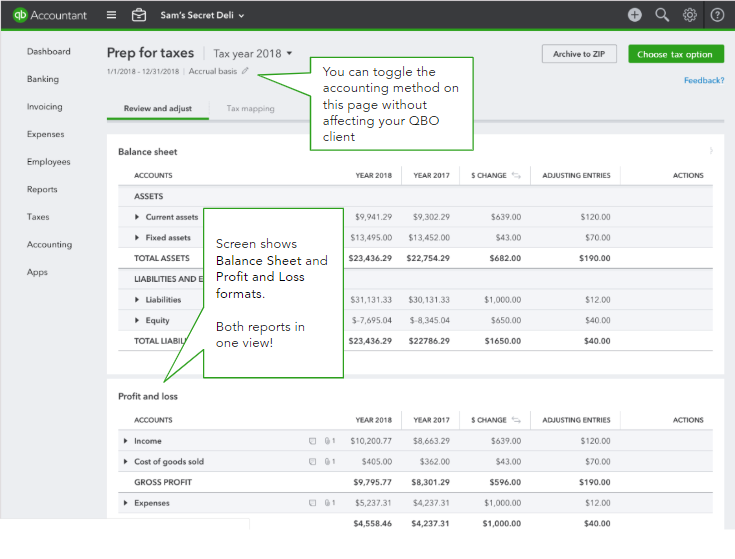Expand the Current assets row
The width and height of the screenshot is (735, 559).
click(x=137, y=217)
